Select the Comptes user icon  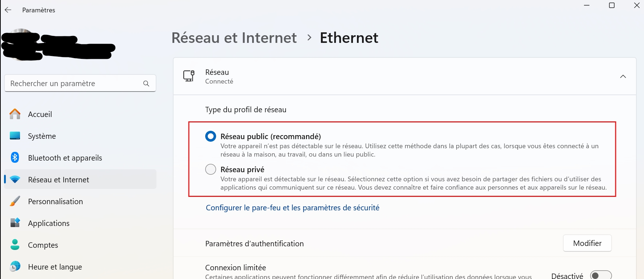[14, 244]
